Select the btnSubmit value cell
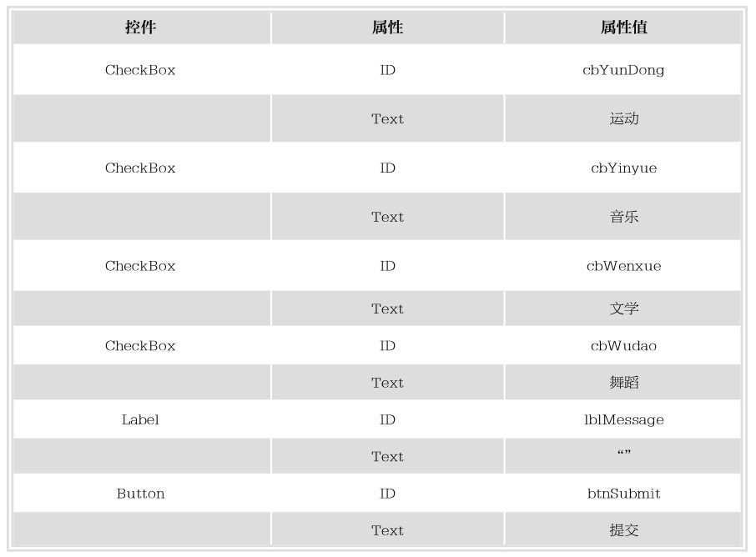 tap(623, 494)
